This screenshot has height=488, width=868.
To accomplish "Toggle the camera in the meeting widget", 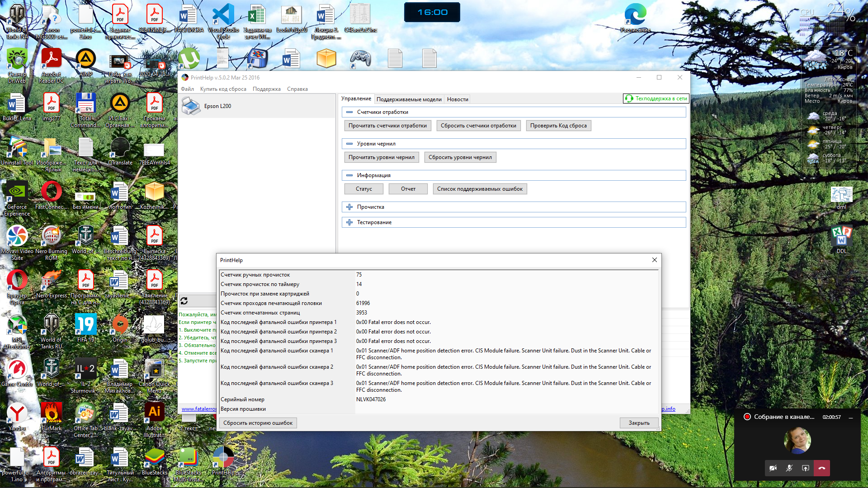I will 773,468.
